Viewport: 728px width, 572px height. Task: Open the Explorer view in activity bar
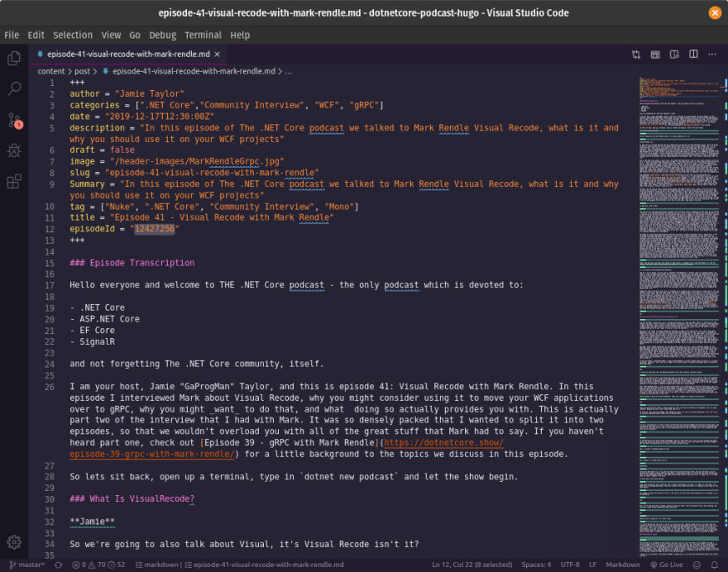14,59
